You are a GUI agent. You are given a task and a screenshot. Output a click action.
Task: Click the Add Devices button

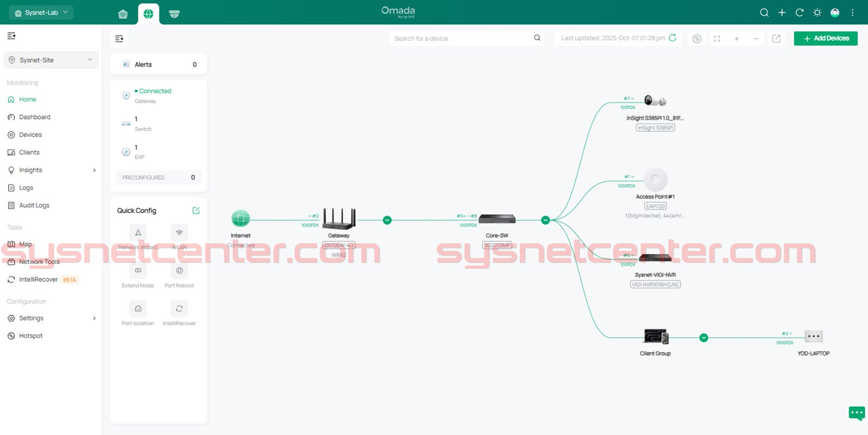tap(825, 39)
